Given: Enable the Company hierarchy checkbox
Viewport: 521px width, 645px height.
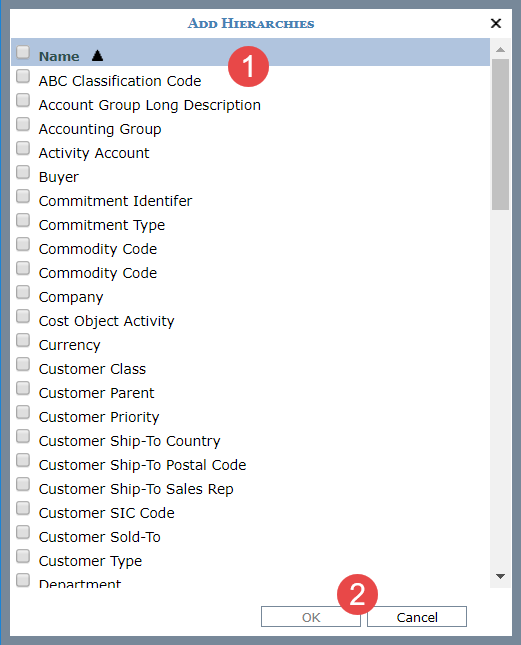Looking at the screenshot, I should [23, 292].
